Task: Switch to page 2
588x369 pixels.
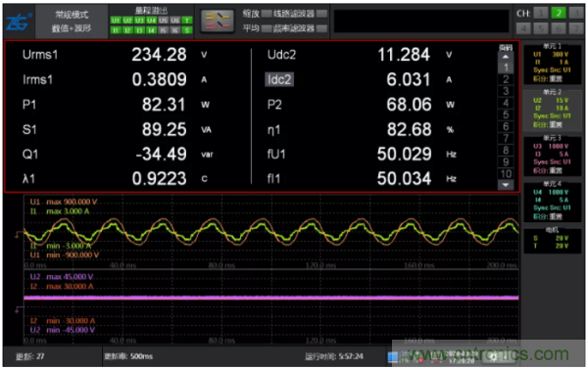Action: 506,79
